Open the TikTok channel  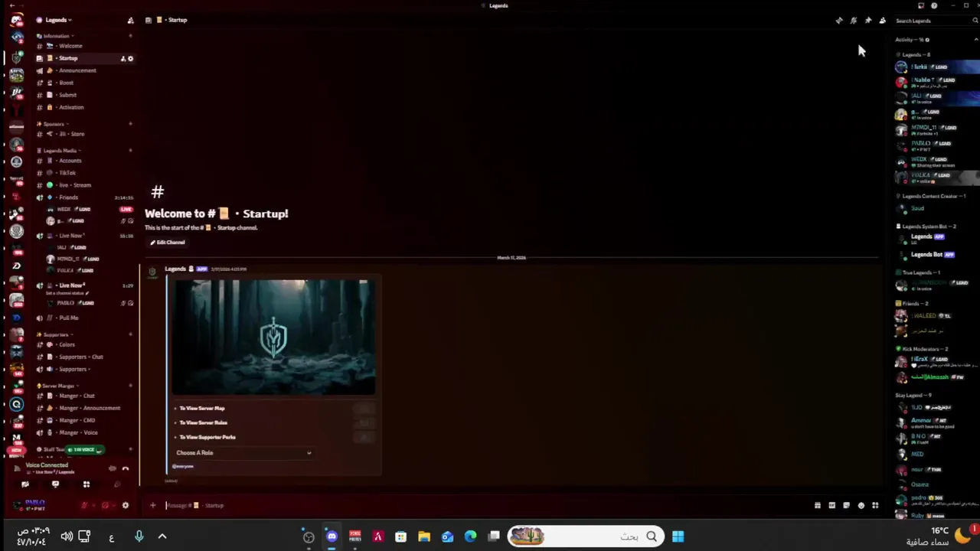(x=84, y=173)
